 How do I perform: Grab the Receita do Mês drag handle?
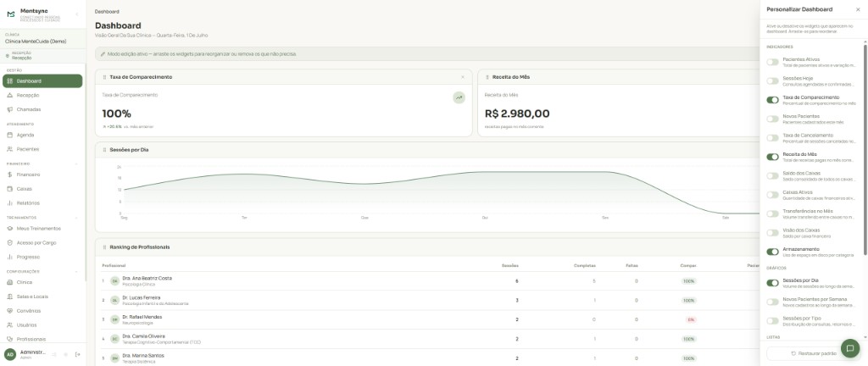(x=487, y=77)
